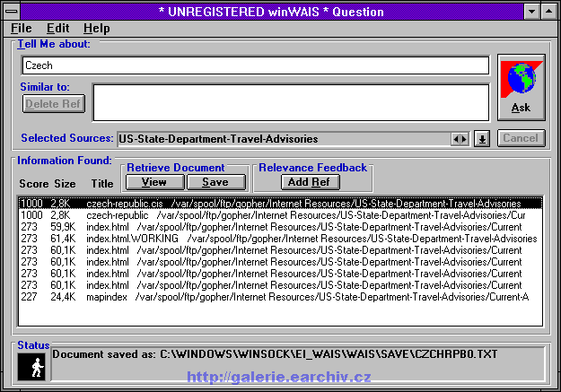Screen dimensions: 561x392
Task: Select the mapindex result row
Action: (x=280, y=297)
